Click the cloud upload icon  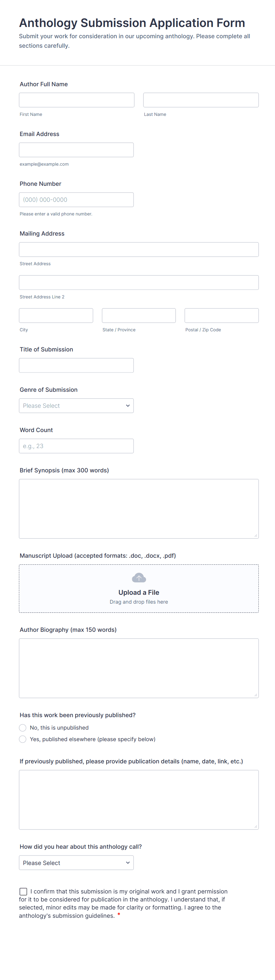139,578
